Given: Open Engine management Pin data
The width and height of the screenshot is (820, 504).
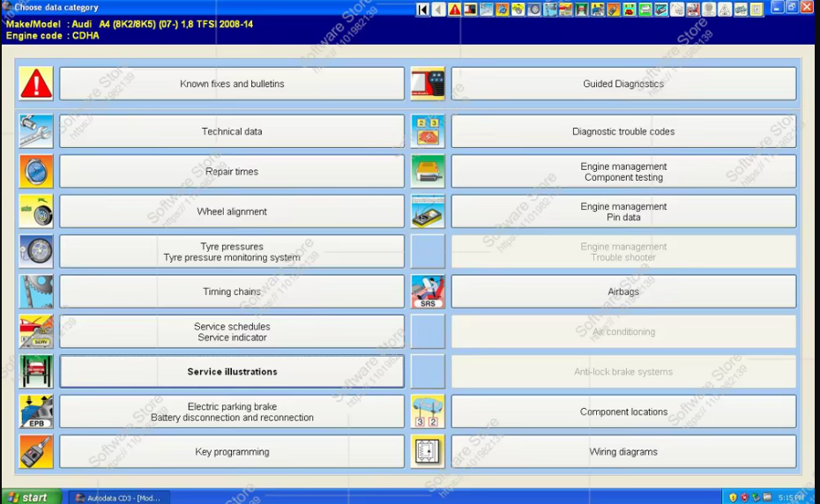Looking at the screenshot, I should tap(623, 211).
